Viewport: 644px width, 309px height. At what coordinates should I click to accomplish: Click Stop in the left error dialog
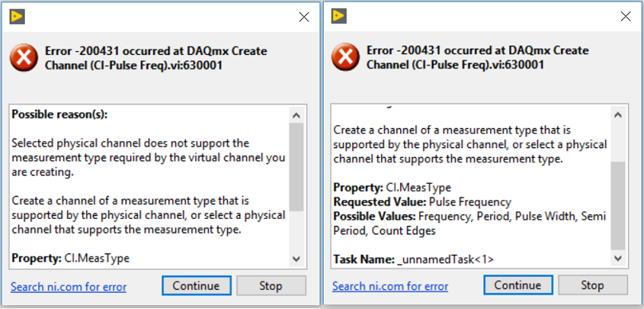tap(271, 286)
